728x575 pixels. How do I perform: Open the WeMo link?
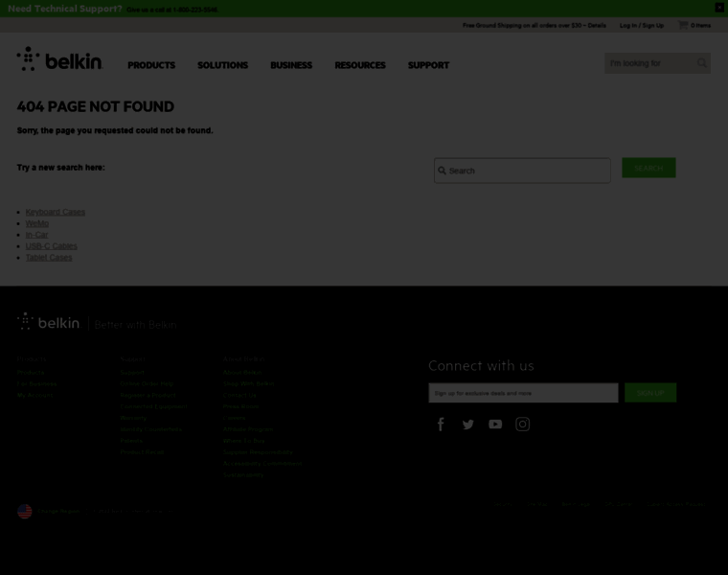click(x=37, y=223)
